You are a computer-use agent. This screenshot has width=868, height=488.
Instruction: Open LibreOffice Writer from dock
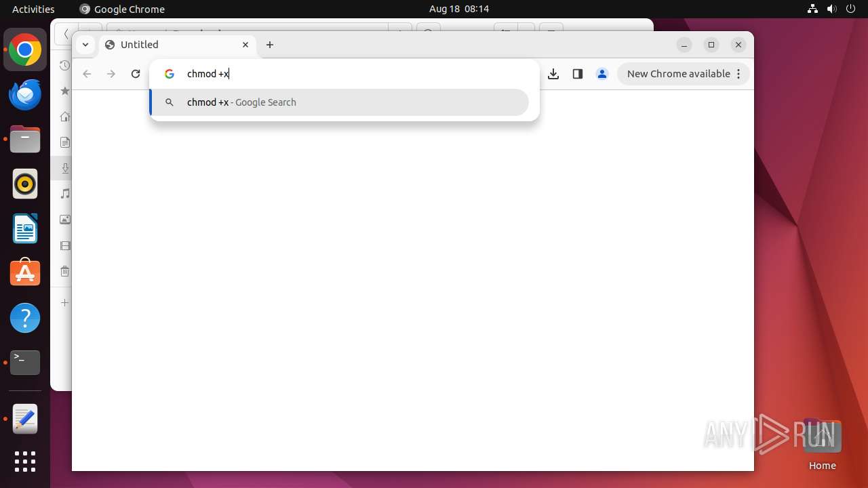25,228
